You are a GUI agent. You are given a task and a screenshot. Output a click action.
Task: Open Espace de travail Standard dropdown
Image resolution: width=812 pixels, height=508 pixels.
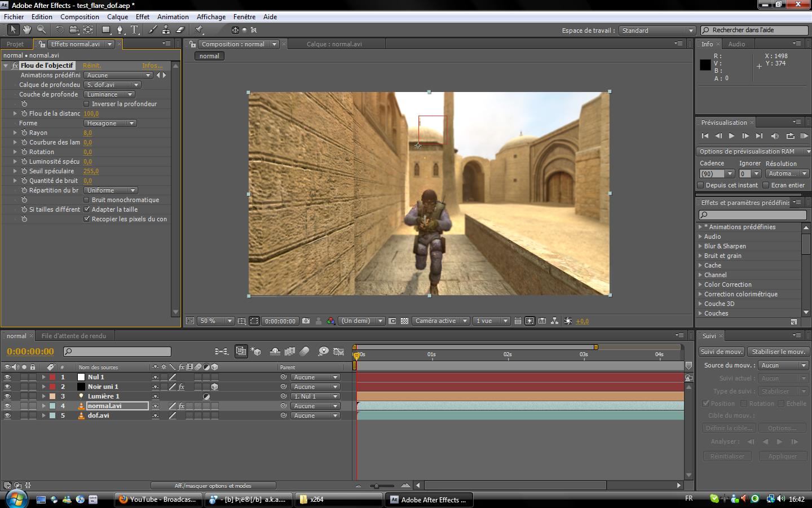[x=657, y=30]
